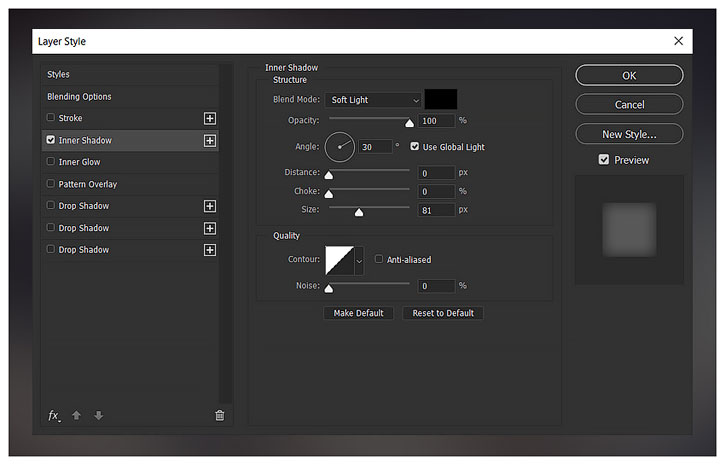Image resolution: width=725 pixels, height=465 pixels.
Task: Click the Make Default button
Action: (x=358, y=313)
